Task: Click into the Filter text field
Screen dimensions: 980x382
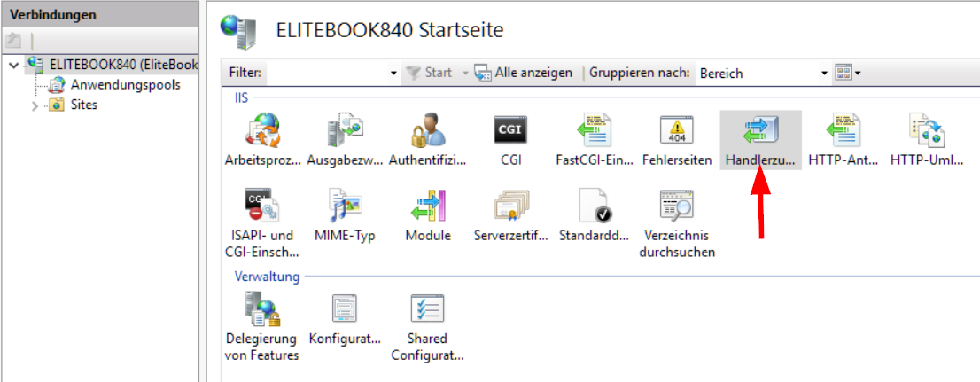Action: (x=328, y=74)
